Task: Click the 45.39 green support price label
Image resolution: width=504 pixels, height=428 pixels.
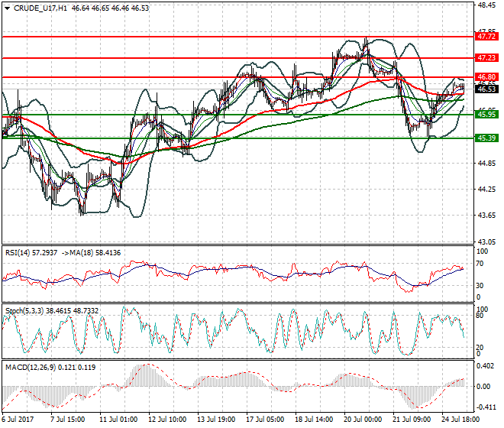Action: pos(486,138)
